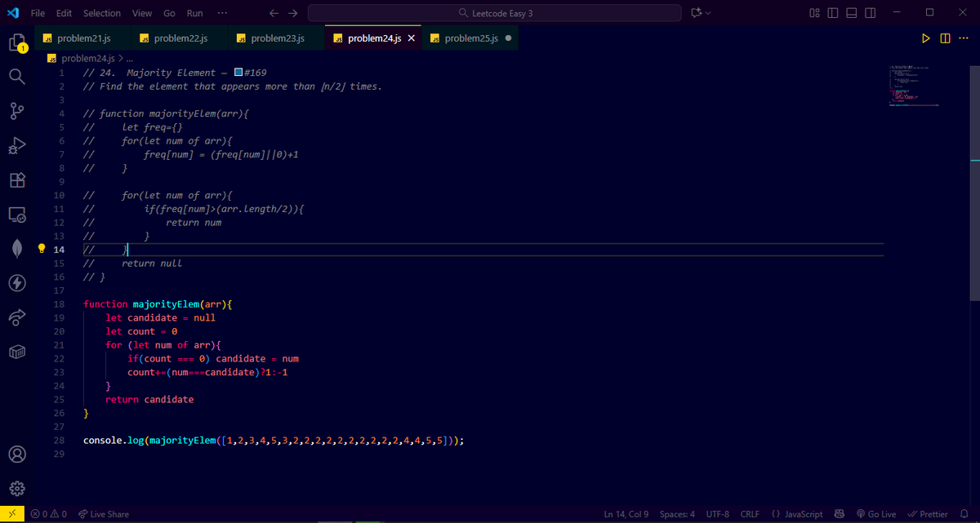Open the Copilot chat dropdown arrow
This screenshot has width=980, height=523.
coord(708,13)
